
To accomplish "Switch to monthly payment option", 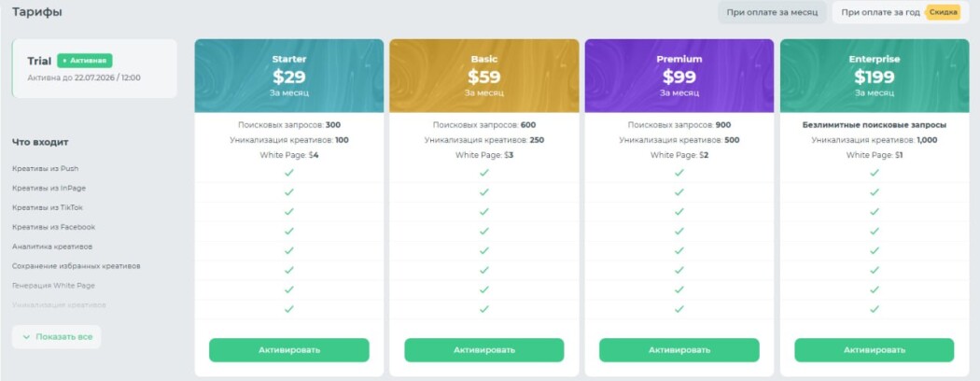I will pyautogui.click(x=772, y=12).
